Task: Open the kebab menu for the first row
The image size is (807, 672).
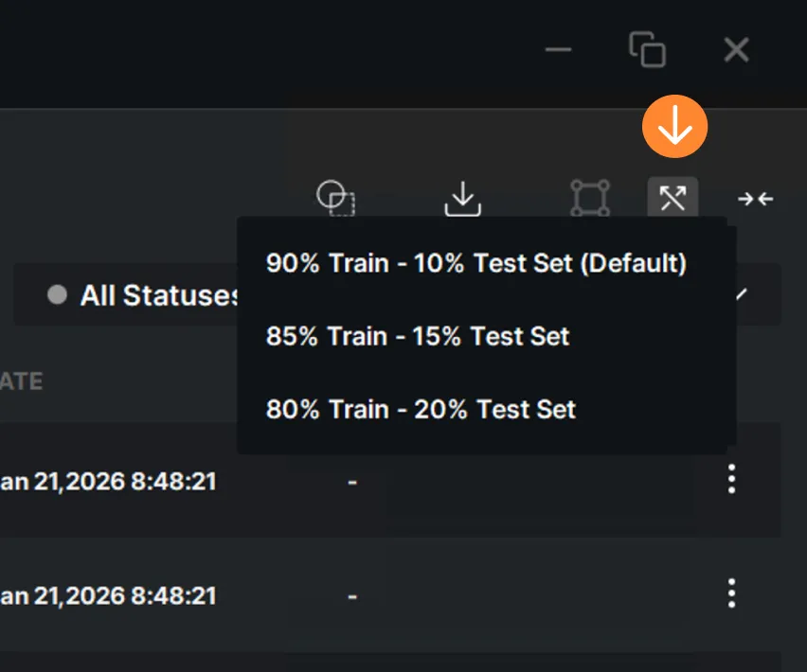Action: pyautogui.click(x=731, y=479)
